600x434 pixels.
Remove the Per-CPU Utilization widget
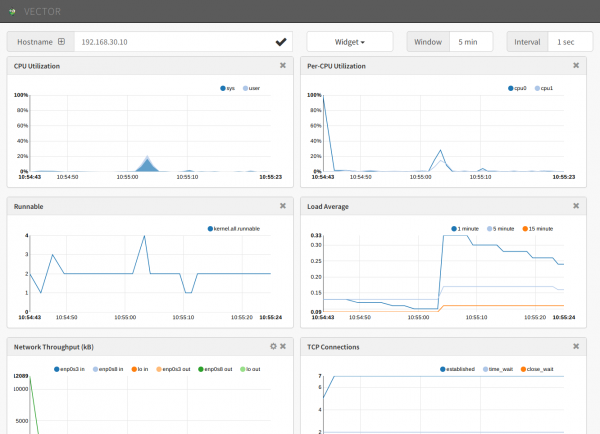pos(576,65)
